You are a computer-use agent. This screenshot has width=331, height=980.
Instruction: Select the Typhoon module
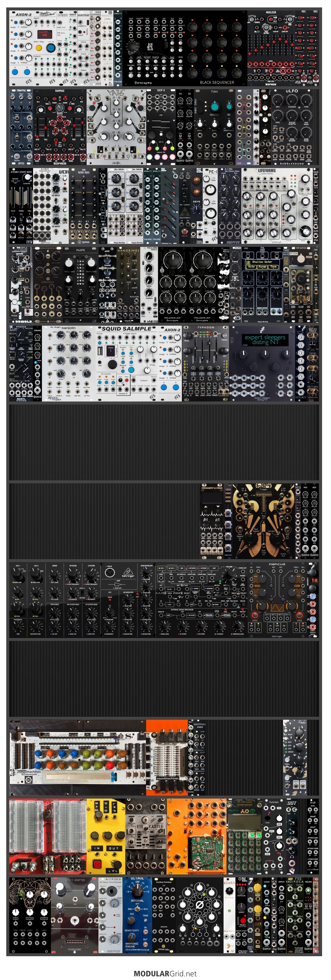[205, 363]
